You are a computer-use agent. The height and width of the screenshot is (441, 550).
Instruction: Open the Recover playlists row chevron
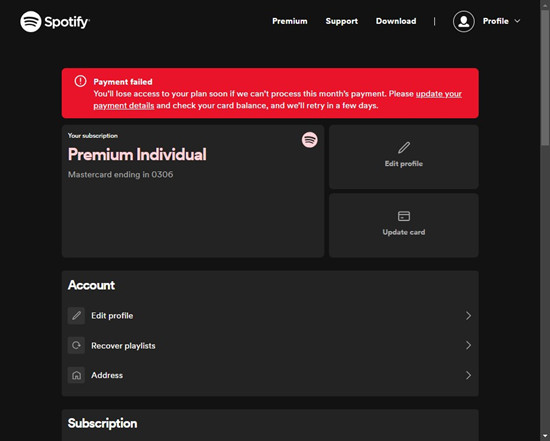coord(468,345)
